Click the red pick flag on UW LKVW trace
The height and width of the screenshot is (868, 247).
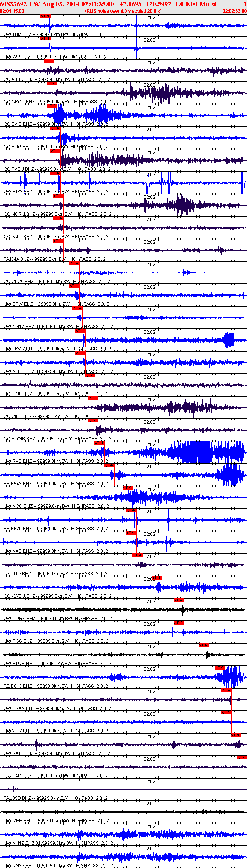(x=80, y=331)
